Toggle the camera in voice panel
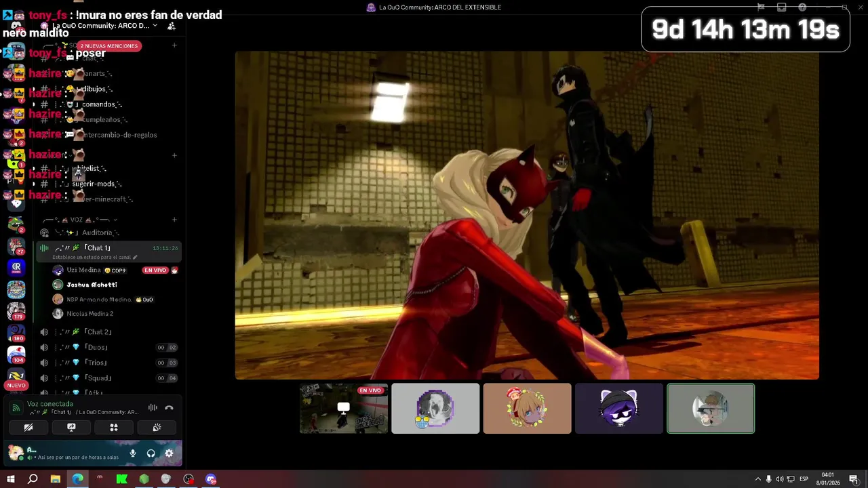 tap(28, 427)
